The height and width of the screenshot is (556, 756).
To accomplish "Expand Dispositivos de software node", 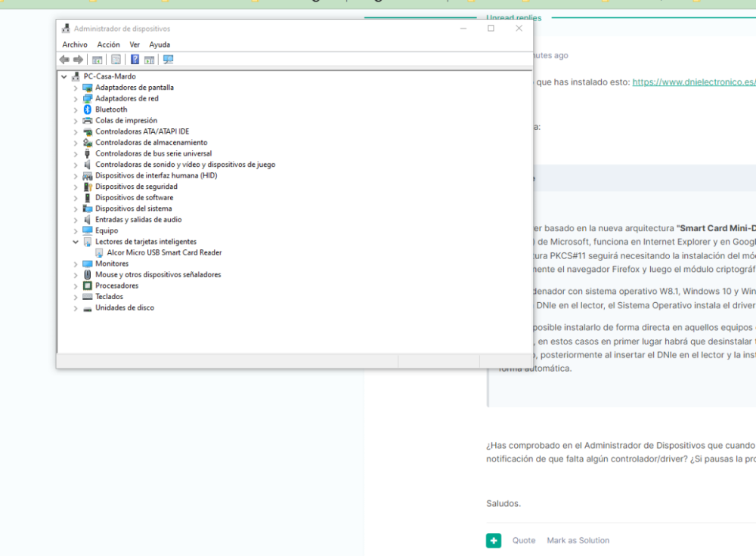I will point(75,198).
